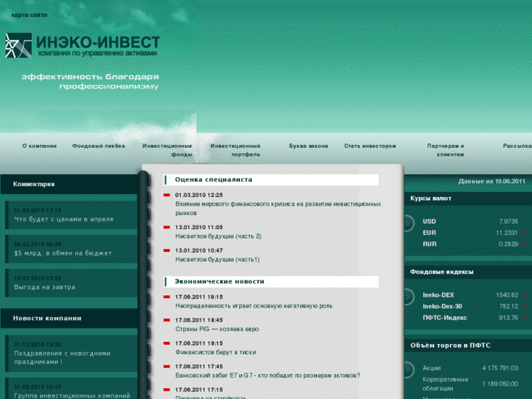Open the карта сайта link
Image resolution: width=532 pixels, height=399 pixels.
click(x=29, y=15)
